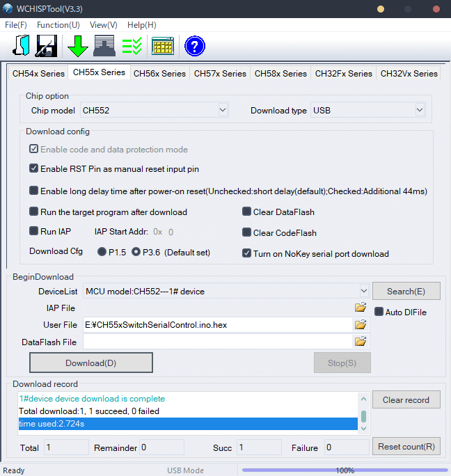Expand the Chip model CH552 dropdown
Viewport: 451px width, 476px height.
pos(223,110)
